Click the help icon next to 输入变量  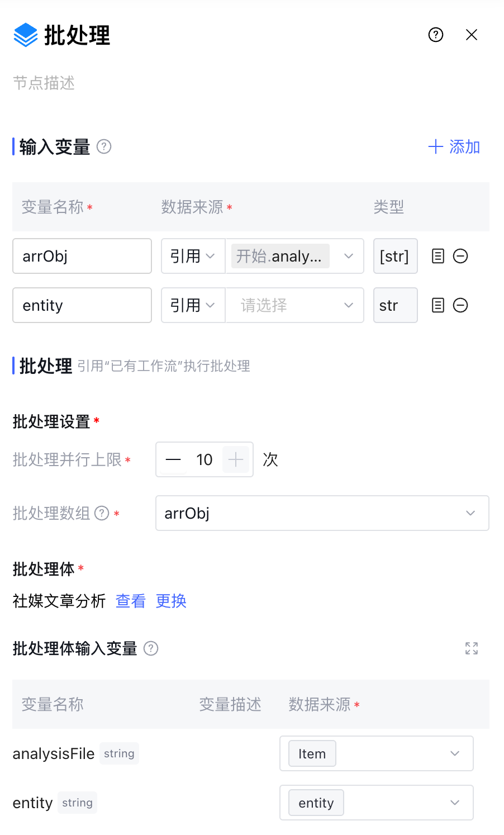coord(104,146)
